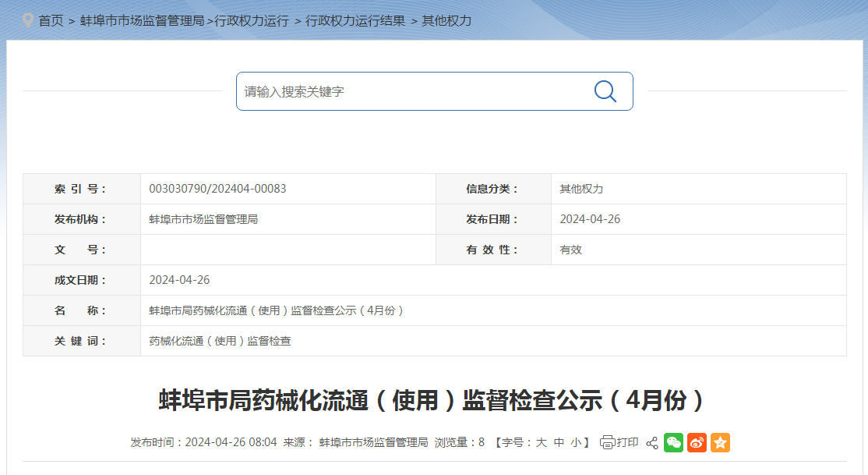Click the 发布日期 value 2024-04-26
The width and height of the screenshot is (868, 475).
(x=590, y=219)
